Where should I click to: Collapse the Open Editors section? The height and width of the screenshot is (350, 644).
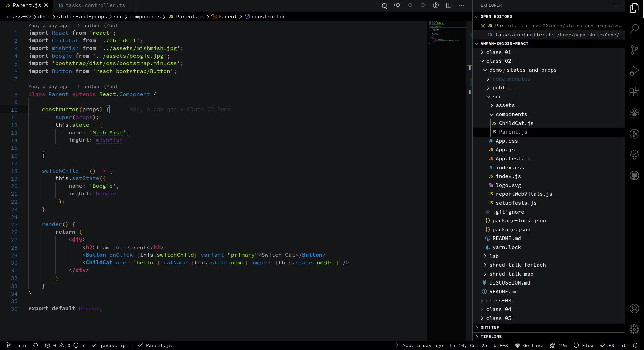point(548,16)
